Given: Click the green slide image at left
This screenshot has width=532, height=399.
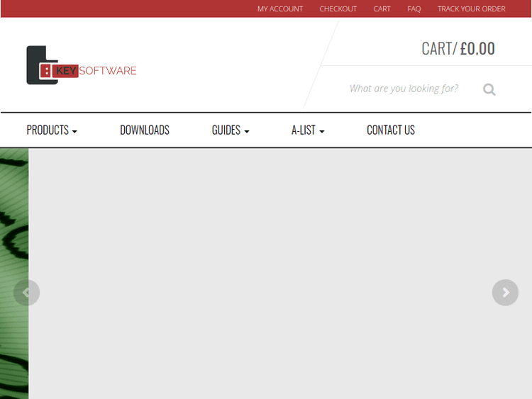Looking at the screenshot, I should [x=14, y=213].
